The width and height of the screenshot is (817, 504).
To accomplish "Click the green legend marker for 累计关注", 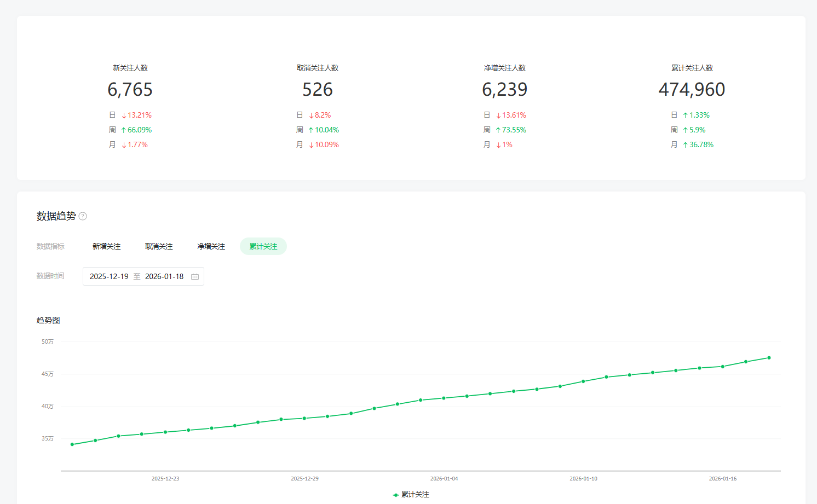I will tap(395, 495).
